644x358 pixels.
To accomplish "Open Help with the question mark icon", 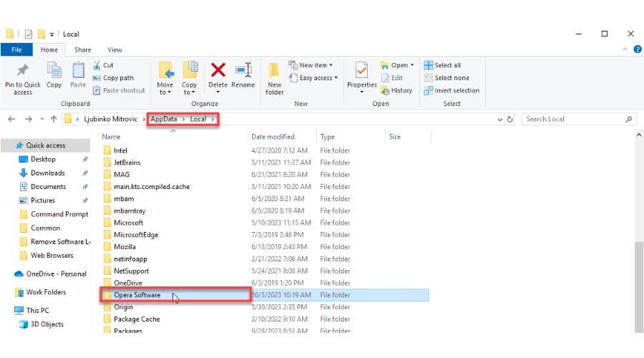I will [x=638, y=49].
